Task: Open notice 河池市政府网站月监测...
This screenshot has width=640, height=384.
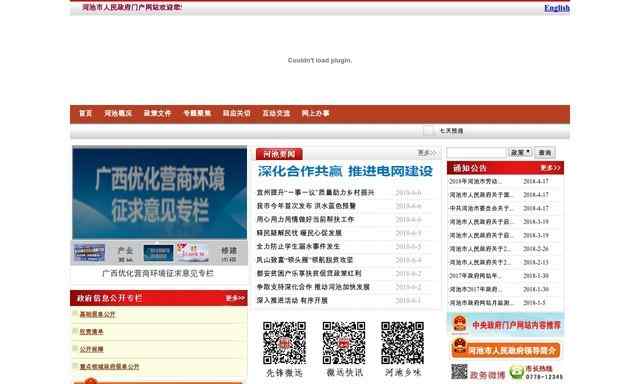Action: coord(482,302)
